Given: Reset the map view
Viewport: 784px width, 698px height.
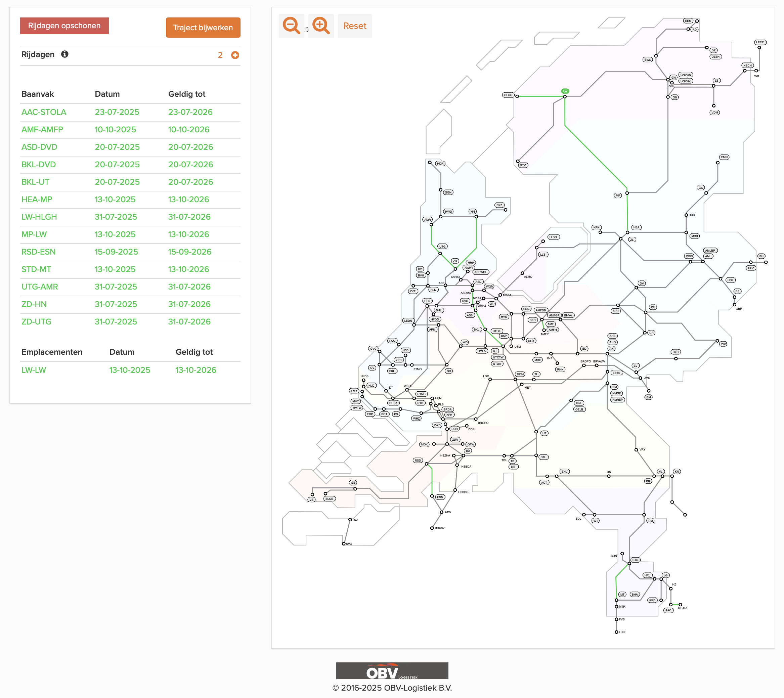Looking at the screenshot, I should (354, 26).
